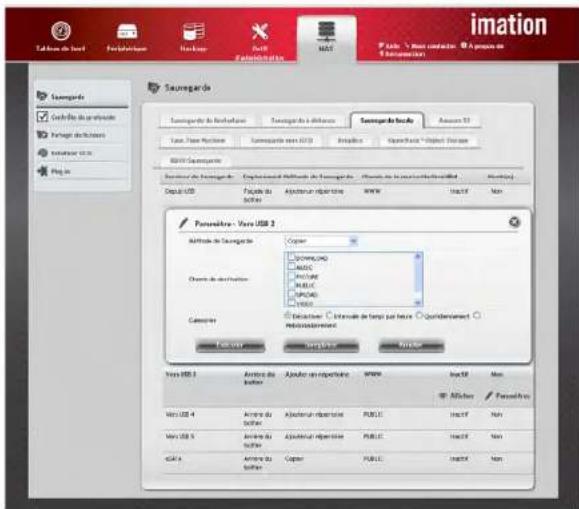Check the UPLOAD folder checkbox
The width and height of the screenshot is (579, 509).
292,294
